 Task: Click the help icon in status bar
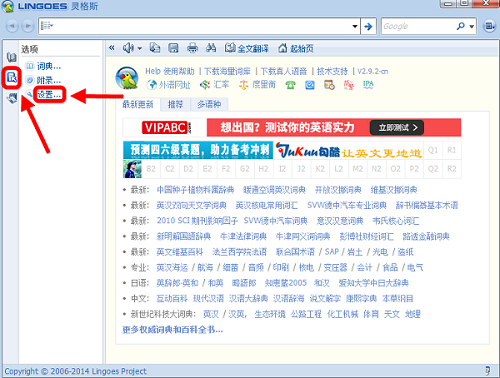point(488,370)
